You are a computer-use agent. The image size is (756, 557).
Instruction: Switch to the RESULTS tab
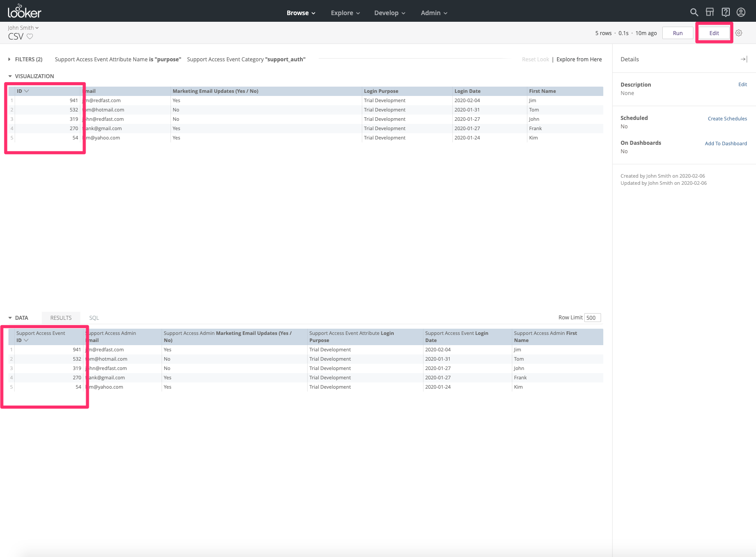(x=61, y=318)
